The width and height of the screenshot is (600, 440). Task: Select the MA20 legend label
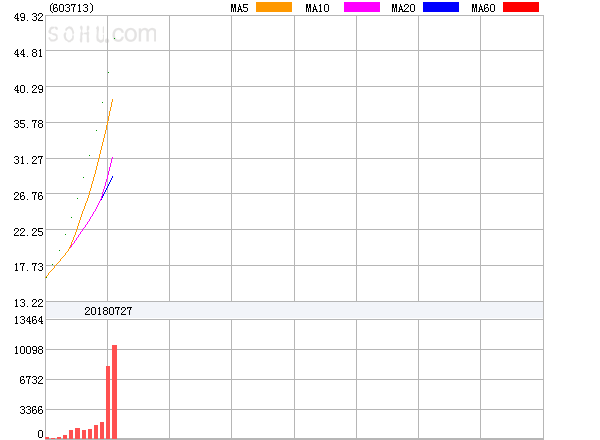403,8
